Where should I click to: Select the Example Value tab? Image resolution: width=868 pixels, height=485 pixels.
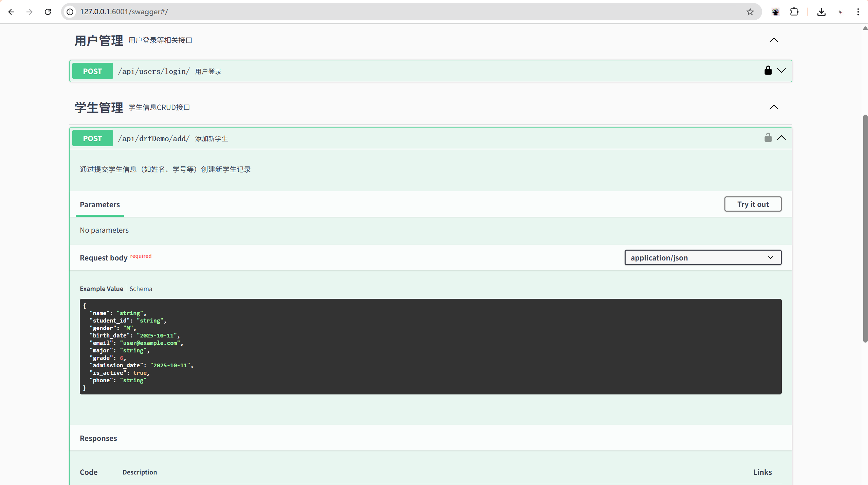point(101,289)
